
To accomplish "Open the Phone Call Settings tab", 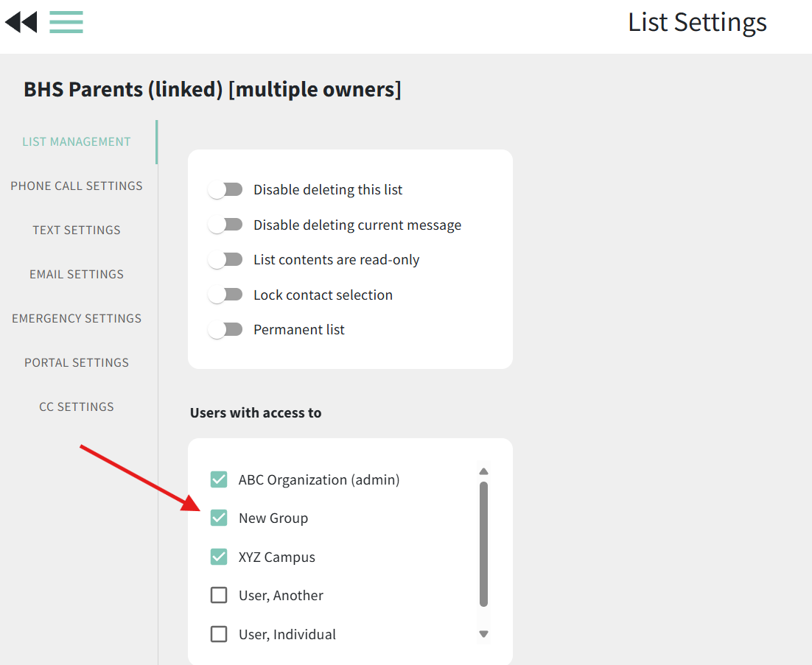I will pyautogui.click(x=77, y=186).
